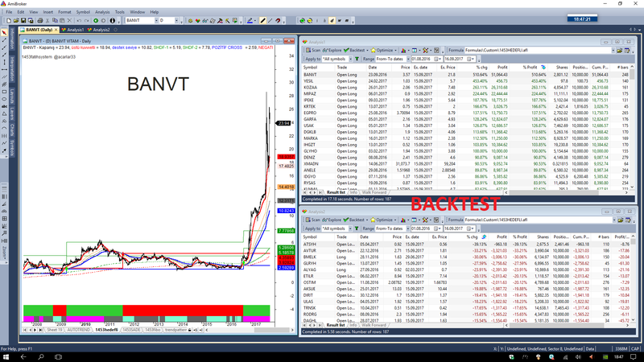Image resolution: width=644 pixels, height=362 pixels.
Task: Click Backtest checkmark in Analysis2
Action: [354, 220]
